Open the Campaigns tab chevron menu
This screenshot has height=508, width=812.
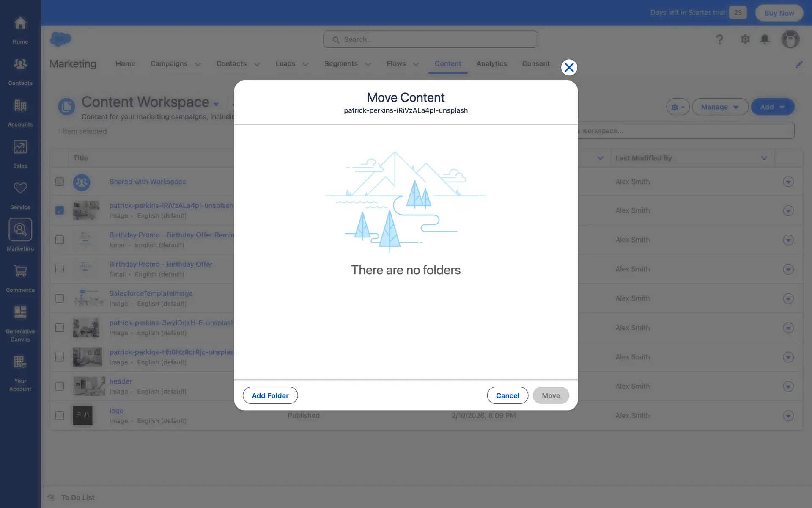(x=198, y=64)
